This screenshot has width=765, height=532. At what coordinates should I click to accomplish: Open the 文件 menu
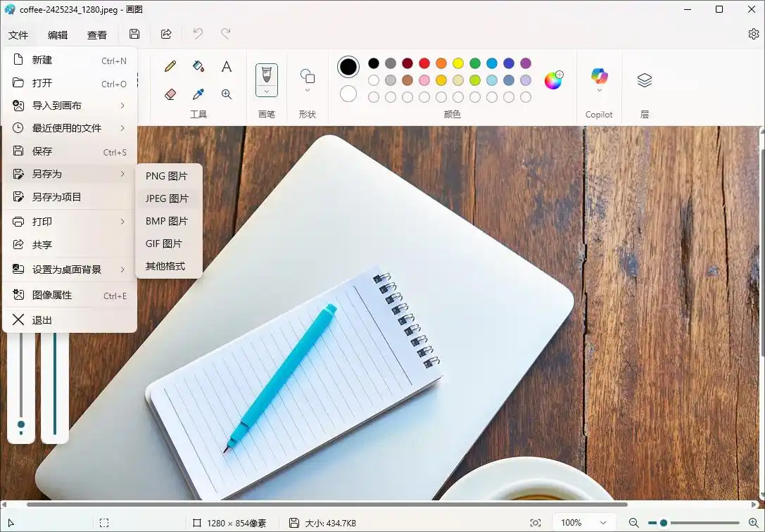(x=18, y=35)
